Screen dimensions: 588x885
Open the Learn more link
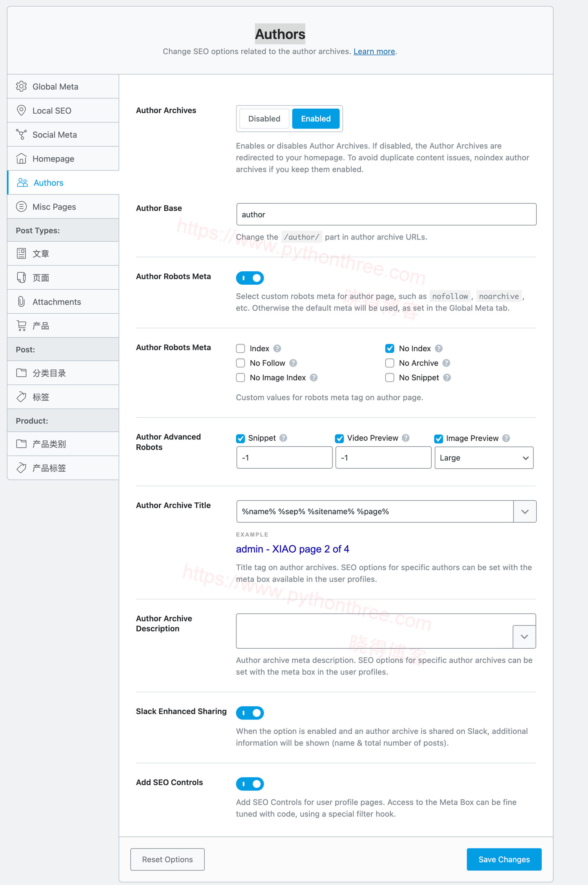coord(374,51)
